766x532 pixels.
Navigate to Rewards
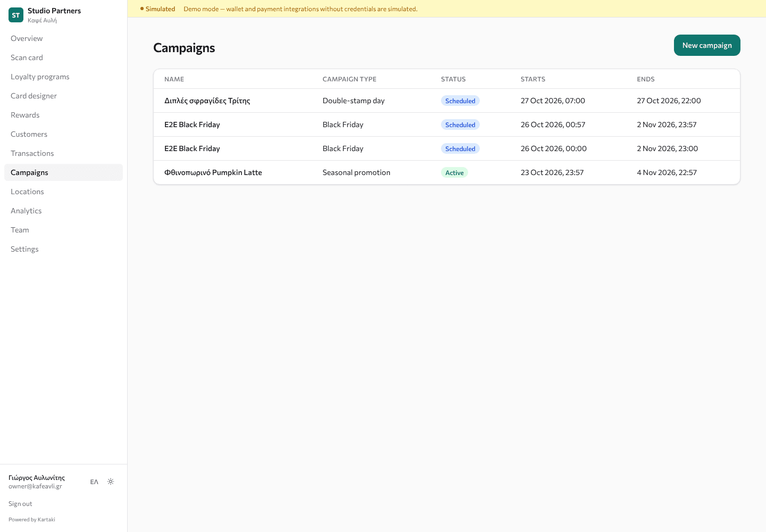coord(63,115)
